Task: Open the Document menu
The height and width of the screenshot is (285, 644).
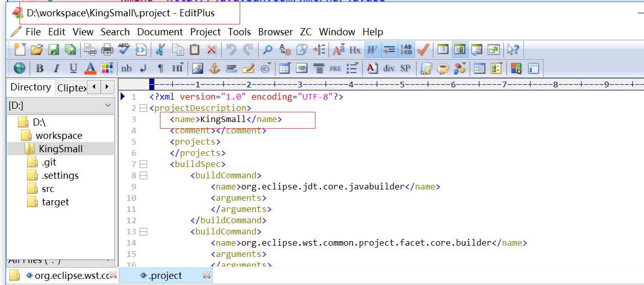Action: pyautogui.click(x=160, y=32)
